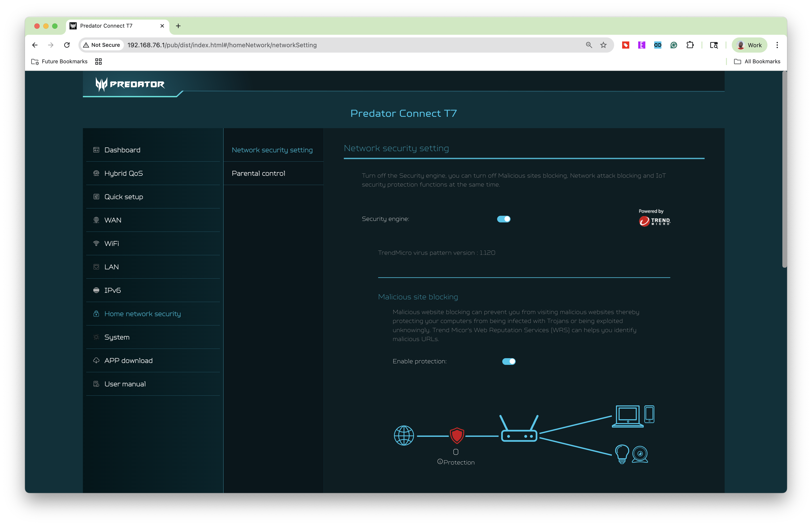Open the Quick setup link
The width and height of the screenshot is (812, 526).
tap(153, 197)
